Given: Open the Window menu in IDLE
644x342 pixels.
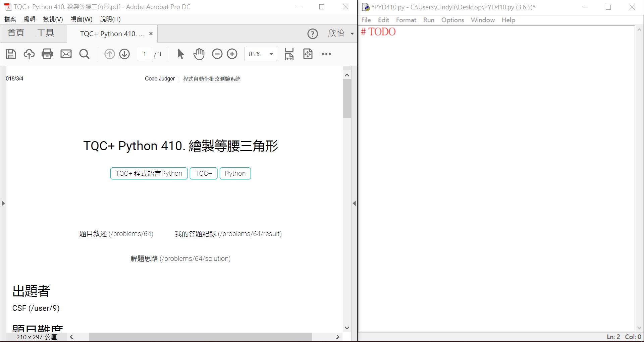Looking at the screenshot, I should [483, 20].
